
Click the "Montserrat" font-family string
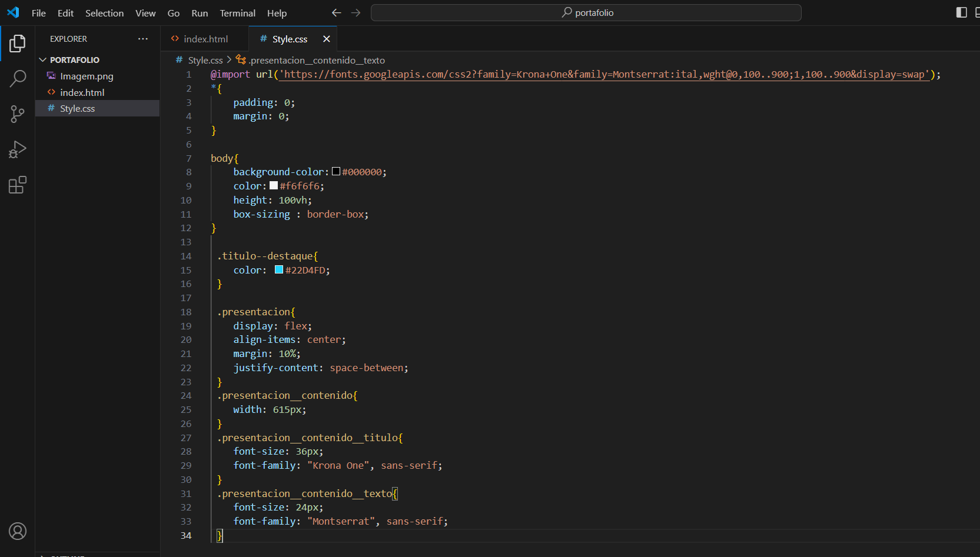(341, 521)
